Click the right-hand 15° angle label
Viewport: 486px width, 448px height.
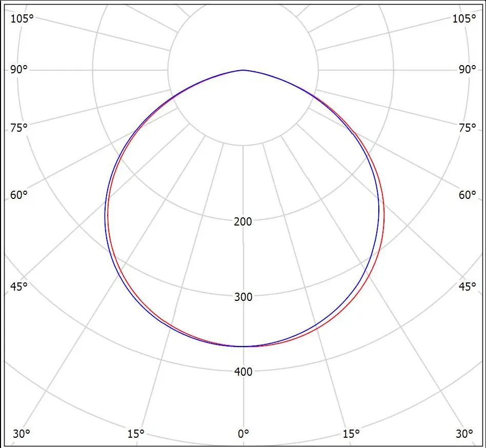tap(351, 434)
